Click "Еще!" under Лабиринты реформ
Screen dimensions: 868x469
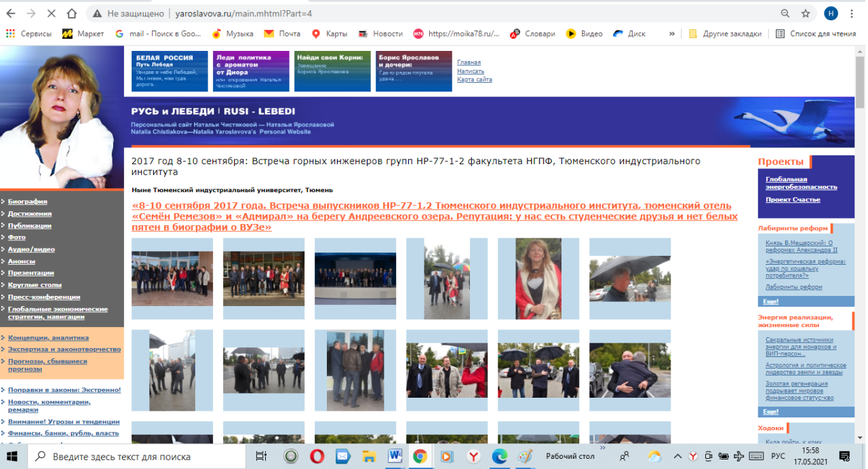(770, 301)
